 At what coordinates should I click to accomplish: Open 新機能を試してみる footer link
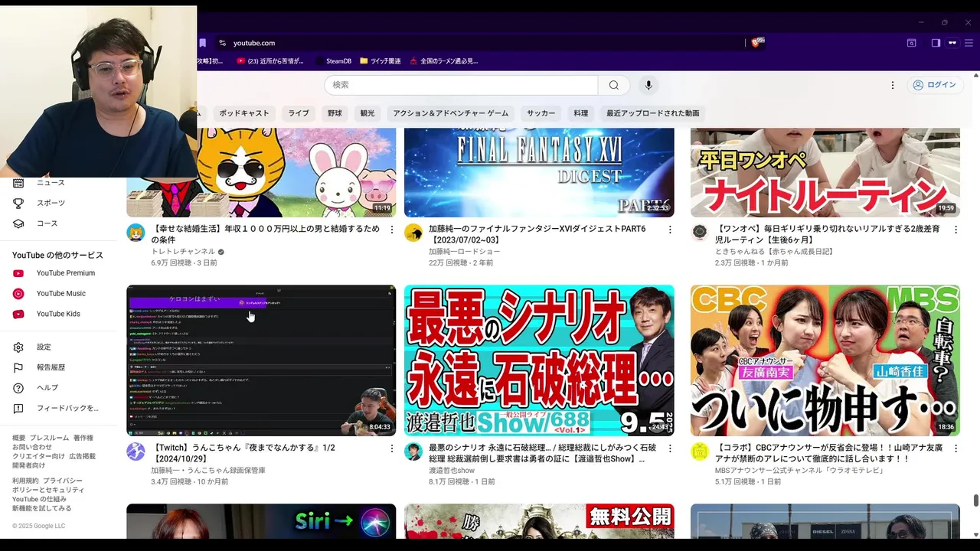tap(41, 508)
